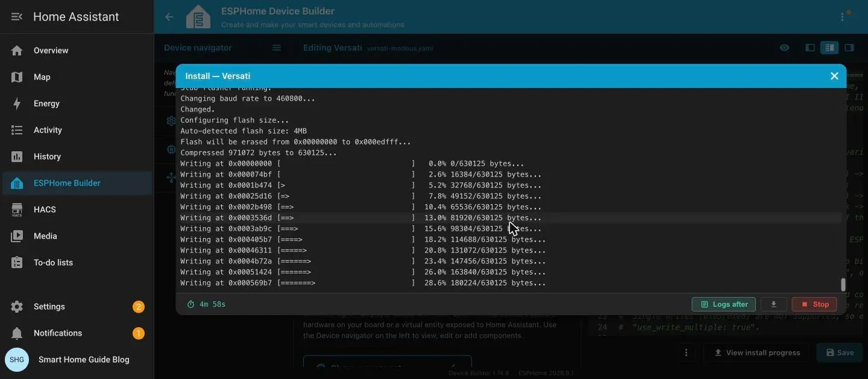Screen dimensions: 868x379
Task: Open History in the sidebar
Action: pyautogui.click(x=77, y=157)
